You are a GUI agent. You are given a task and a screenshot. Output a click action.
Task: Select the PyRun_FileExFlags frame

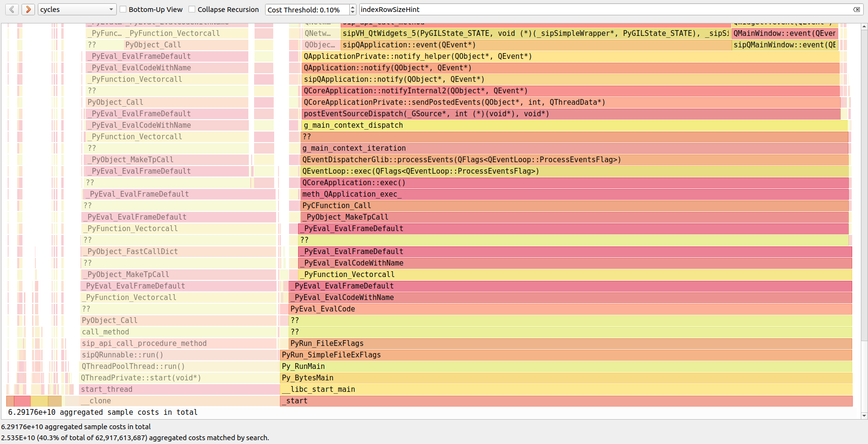[x=570, y=344]
